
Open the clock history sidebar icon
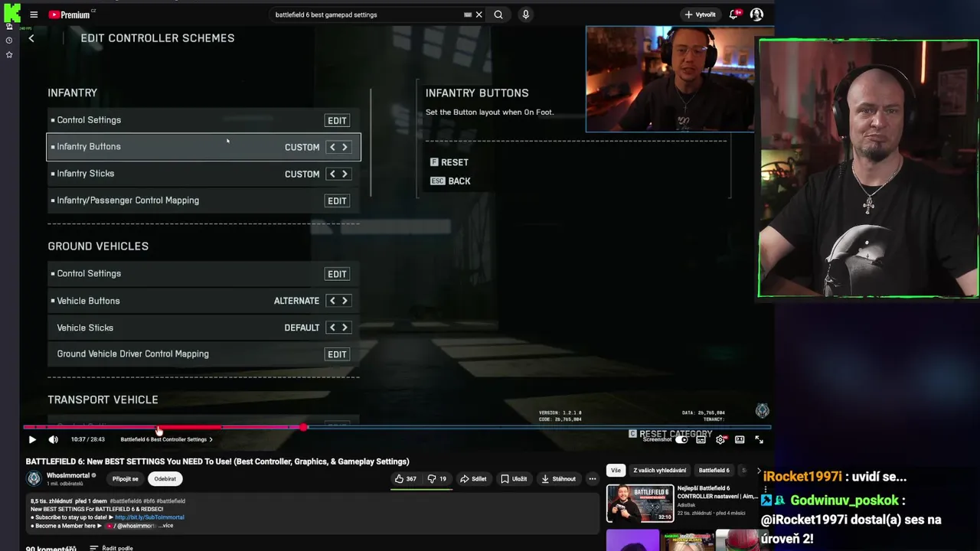pos(9,40)
